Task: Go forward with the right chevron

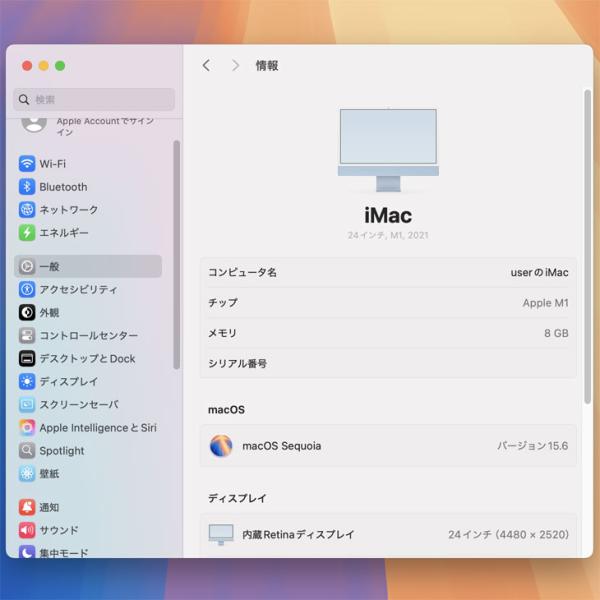Action: (235, 65)
